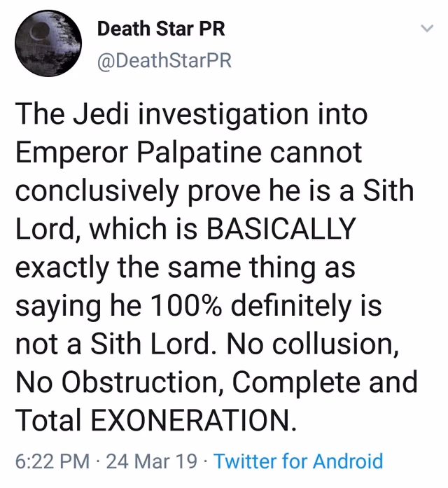Click the word EXONERATION in the tweet
This screenshot has height=488, width=448.
[193, 419]
